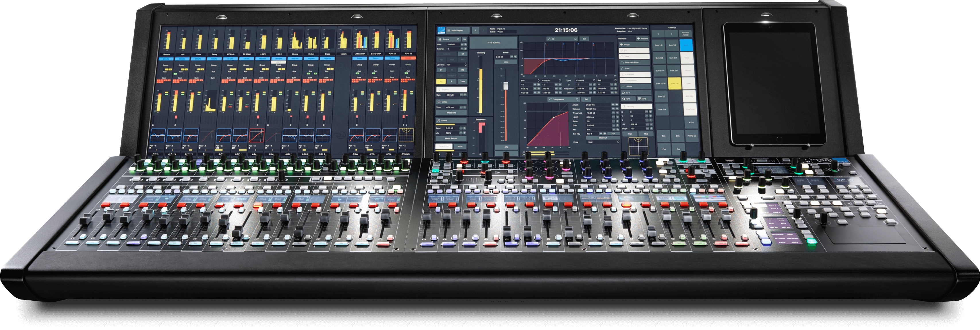Open the Reverb channel EQ curve thumbnail
Image resolution: width=980 pixels, height=330 pixels.
(x=158, y=135)
